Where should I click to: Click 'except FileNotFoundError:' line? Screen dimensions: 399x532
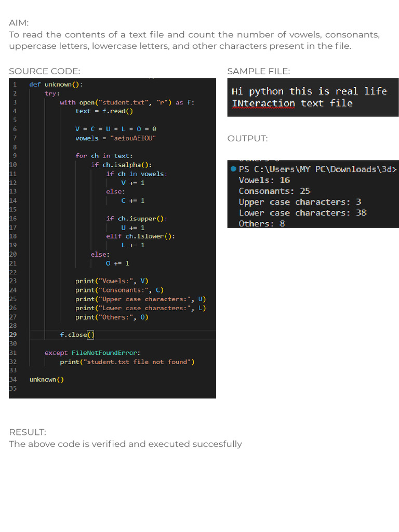coord(92,353)
